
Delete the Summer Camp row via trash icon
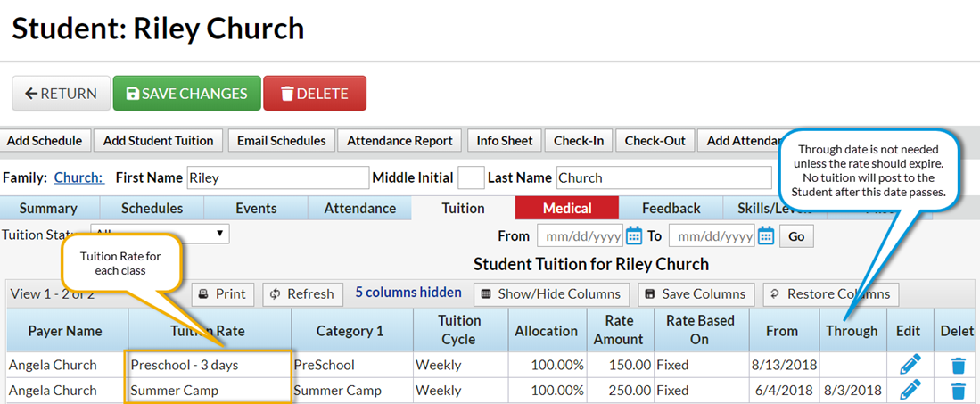coord(958,390)
